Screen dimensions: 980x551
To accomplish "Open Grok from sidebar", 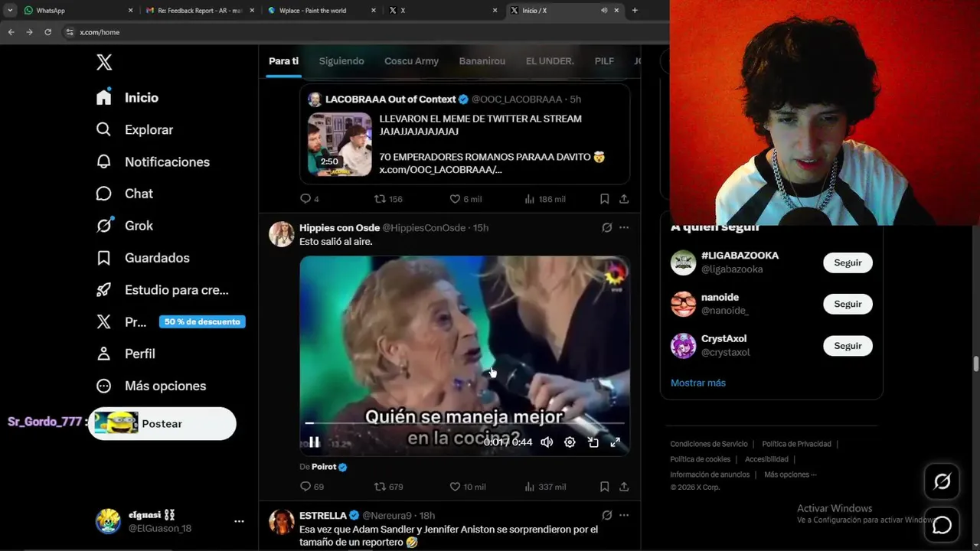I will (x=124, y=226).
